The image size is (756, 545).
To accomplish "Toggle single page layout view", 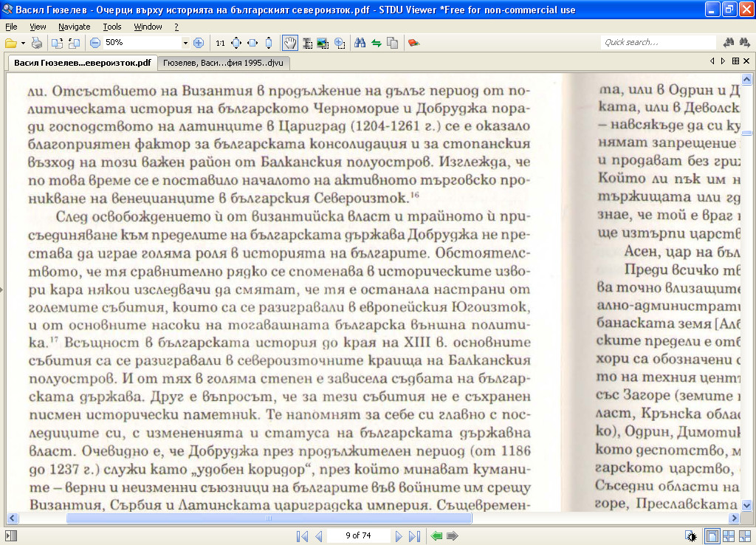I will pos(712,536).
